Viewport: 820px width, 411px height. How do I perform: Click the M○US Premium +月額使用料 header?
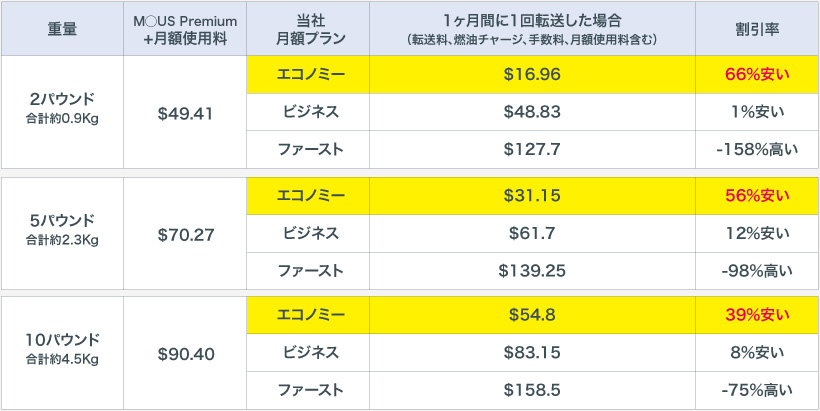point(185,29)
